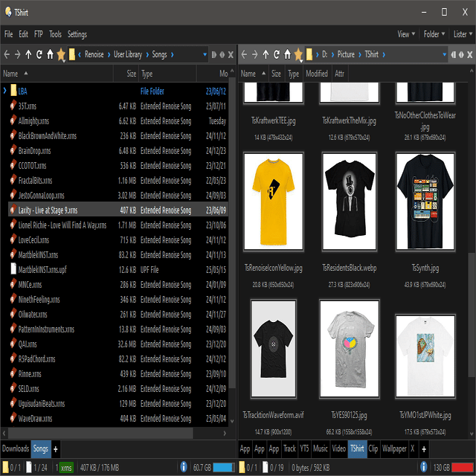
Task: Click the MartblekINST.xrns.upf file icon
Action: coord(13,269)
